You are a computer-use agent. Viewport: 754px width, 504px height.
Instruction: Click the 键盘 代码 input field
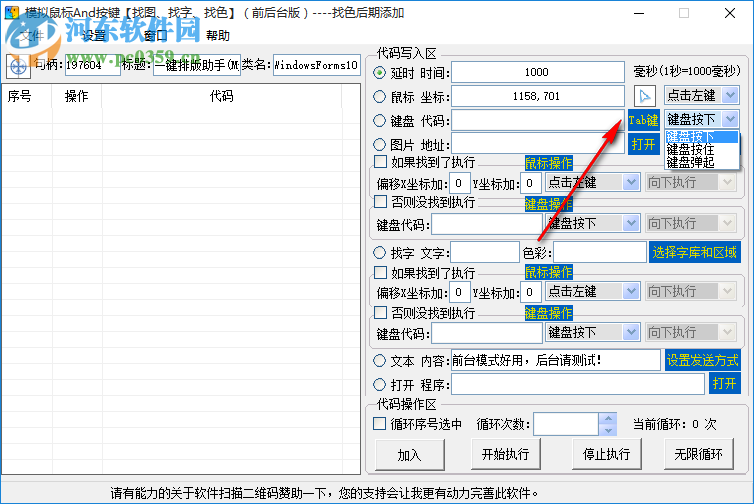[x=538, y=120]
